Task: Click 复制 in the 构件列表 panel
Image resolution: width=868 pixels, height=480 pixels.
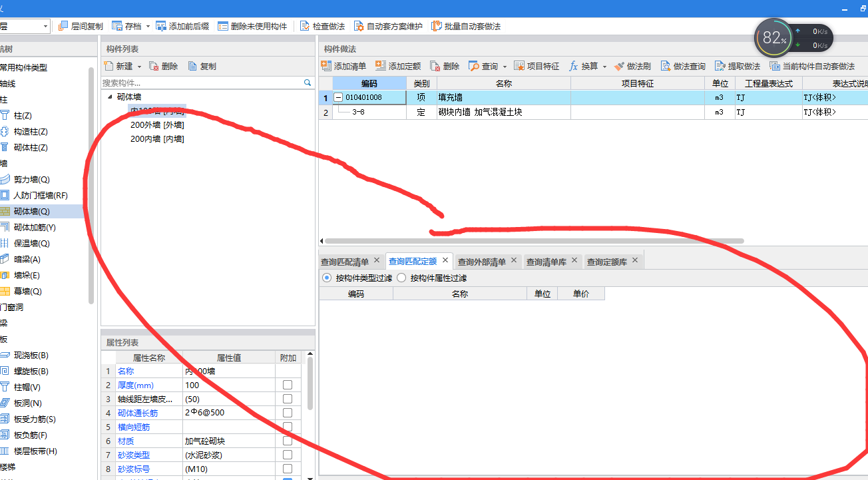Action: 202,66
